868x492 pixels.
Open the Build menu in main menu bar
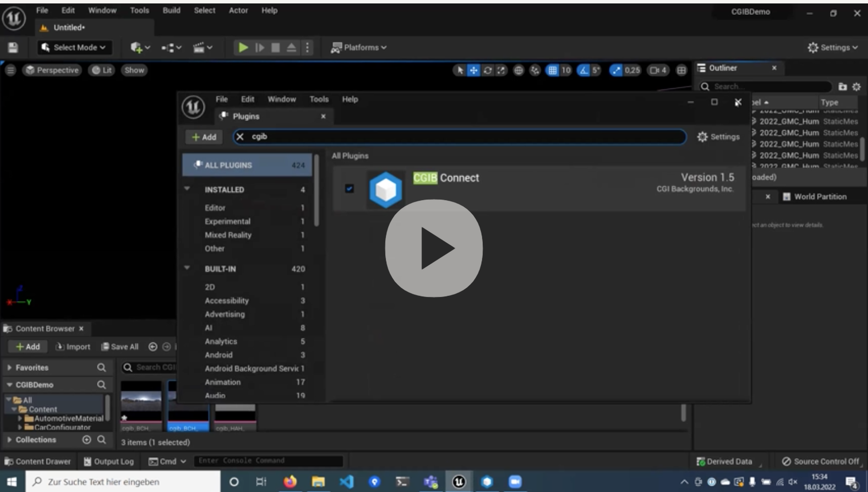172,10
